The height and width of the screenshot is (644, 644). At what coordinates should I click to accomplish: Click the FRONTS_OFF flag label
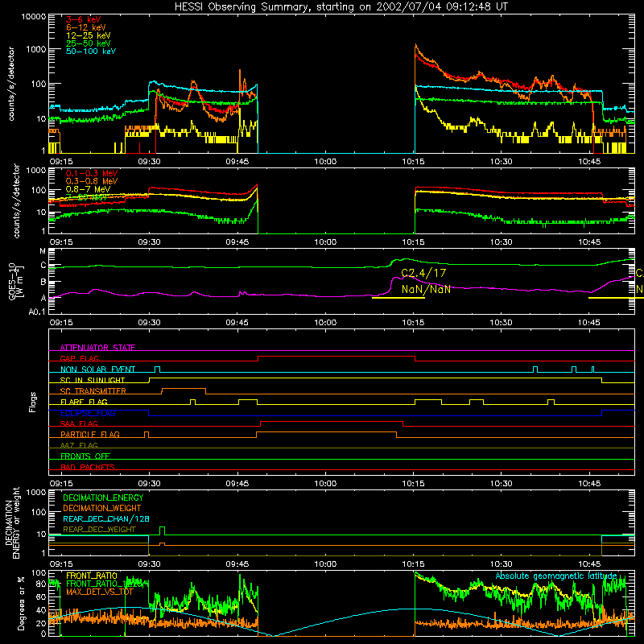(85, 456)
